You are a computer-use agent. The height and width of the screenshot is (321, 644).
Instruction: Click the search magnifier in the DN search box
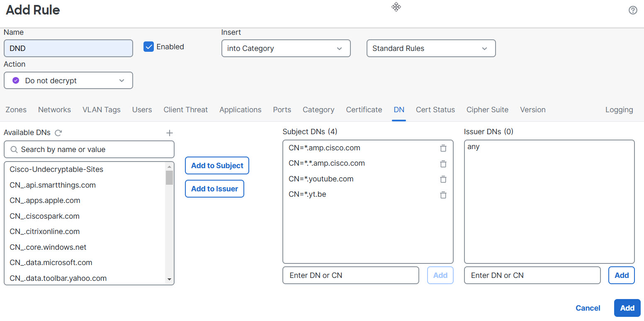tap(14, 149)
